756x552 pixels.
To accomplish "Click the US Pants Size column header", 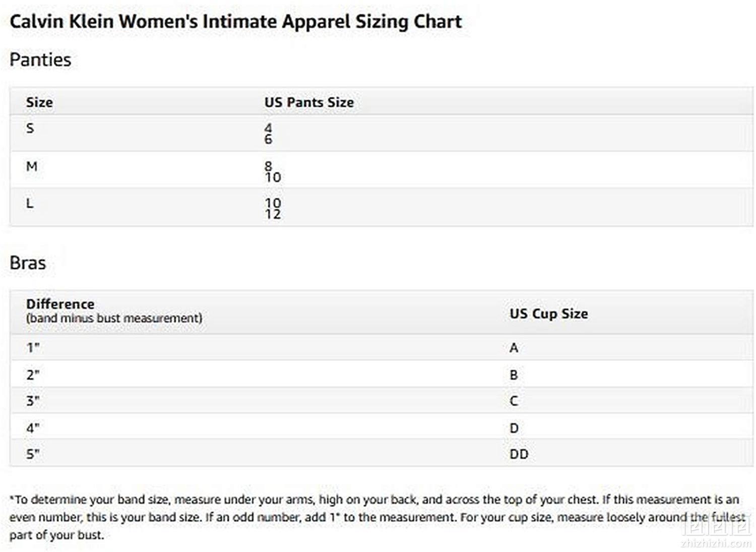I will 309,102.
